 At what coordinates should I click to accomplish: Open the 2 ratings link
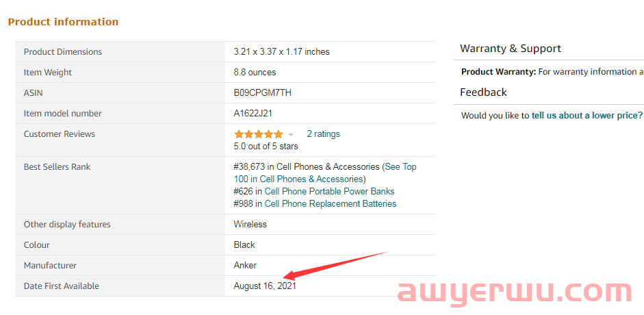pos(323,134)
